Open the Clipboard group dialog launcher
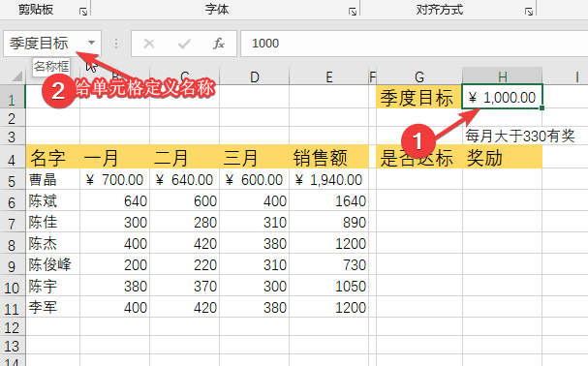 tap(83, 12)
